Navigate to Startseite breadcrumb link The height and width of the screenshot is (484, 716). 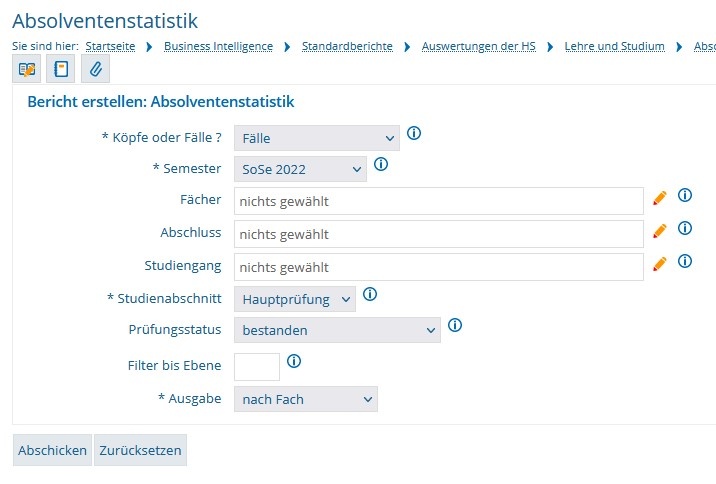[x=110, y=46]
